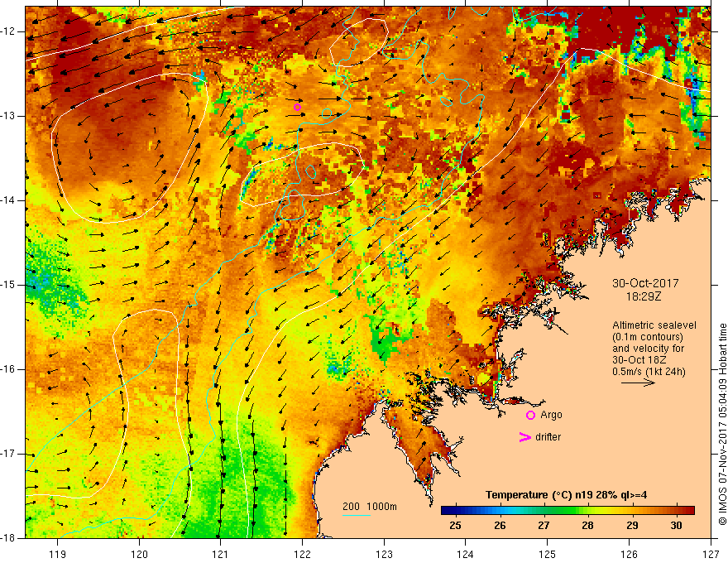Click the '18:29Z' time text
728x563 pixels.
tap(644, 296)
